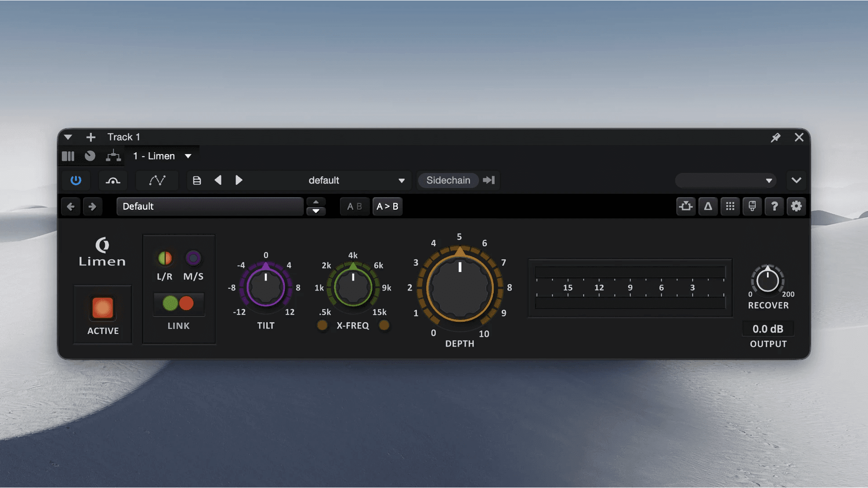
Task: Open the empty dropdown right of Sidechain
Action: point(726,181)
